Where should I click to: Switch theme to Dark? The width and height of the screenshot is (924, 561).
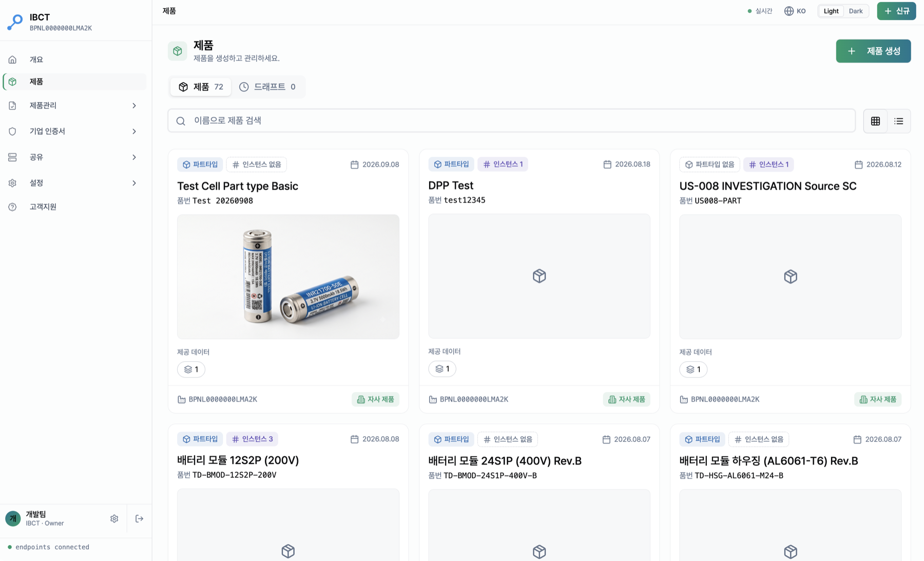tap(856, 11)
